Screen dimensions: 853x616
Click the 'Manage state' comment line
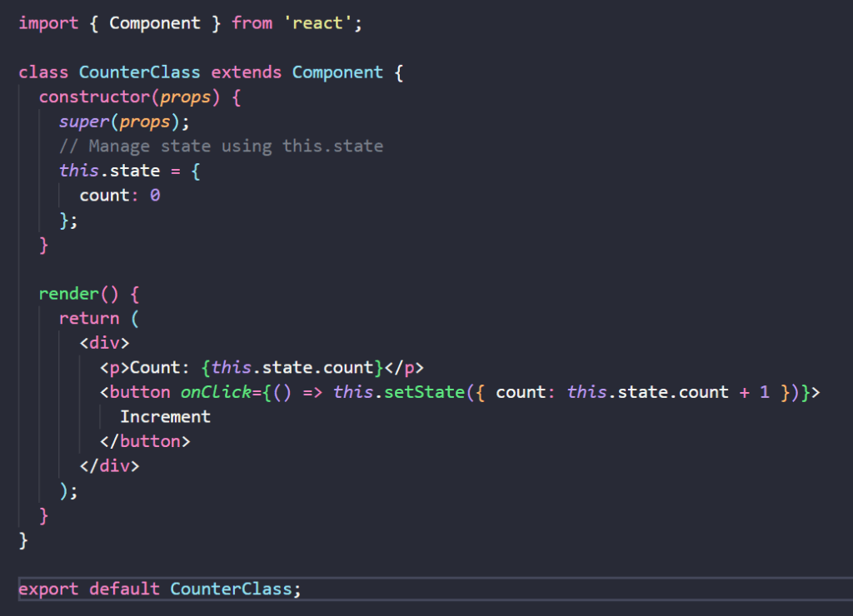(221, 147)
